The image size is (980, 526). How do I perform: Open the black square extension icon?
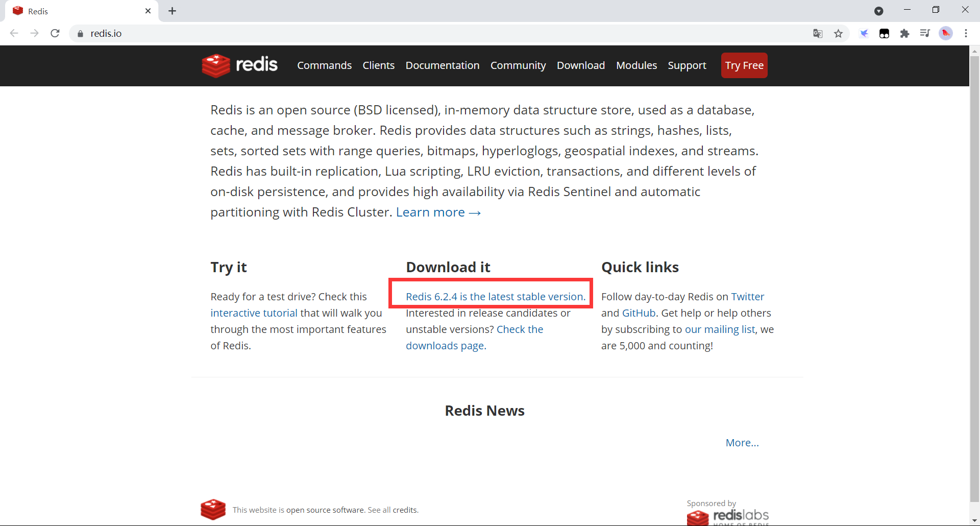884,34
